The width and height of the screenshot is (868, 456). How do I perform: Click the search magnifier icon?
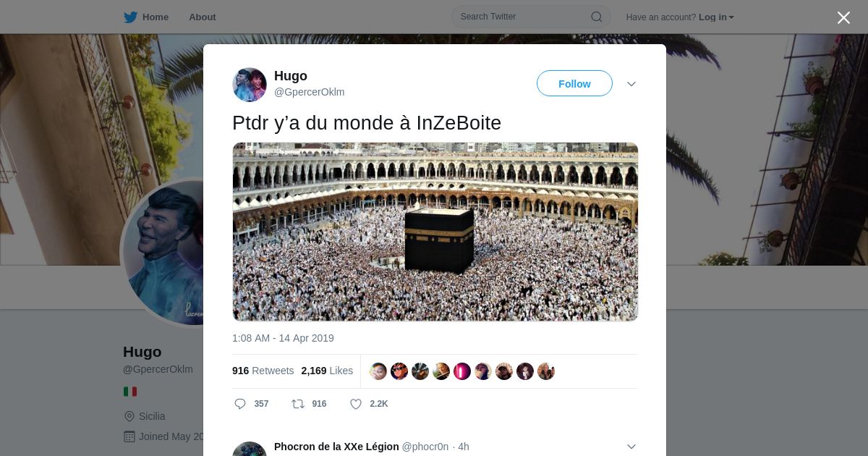(x=597, y=17)
